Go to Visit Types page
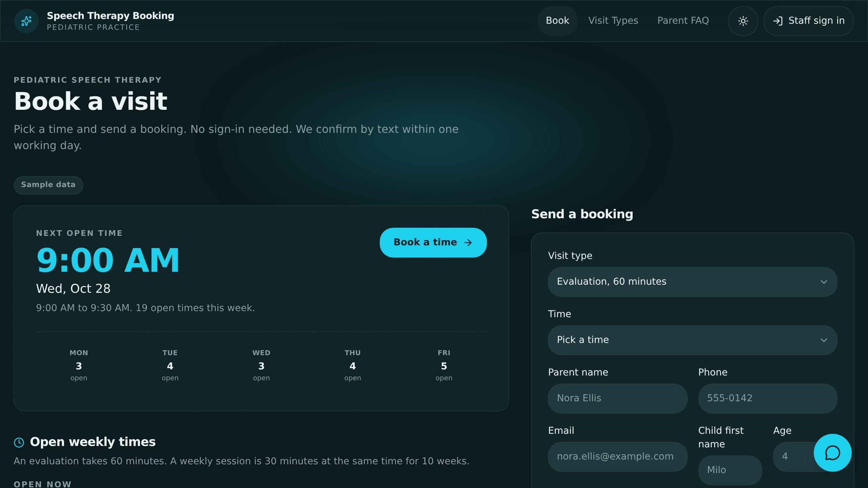Screen dimensions: 868x488 pyautogui.click(x=613, y=21)
